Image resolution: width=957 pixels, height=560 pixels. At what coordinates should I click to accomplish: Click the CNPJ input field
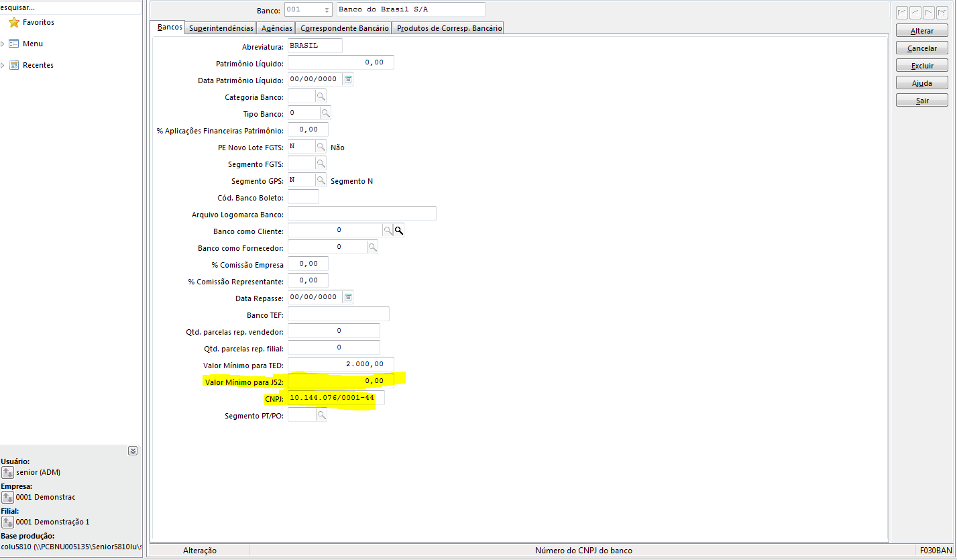[x=335, y=398]
